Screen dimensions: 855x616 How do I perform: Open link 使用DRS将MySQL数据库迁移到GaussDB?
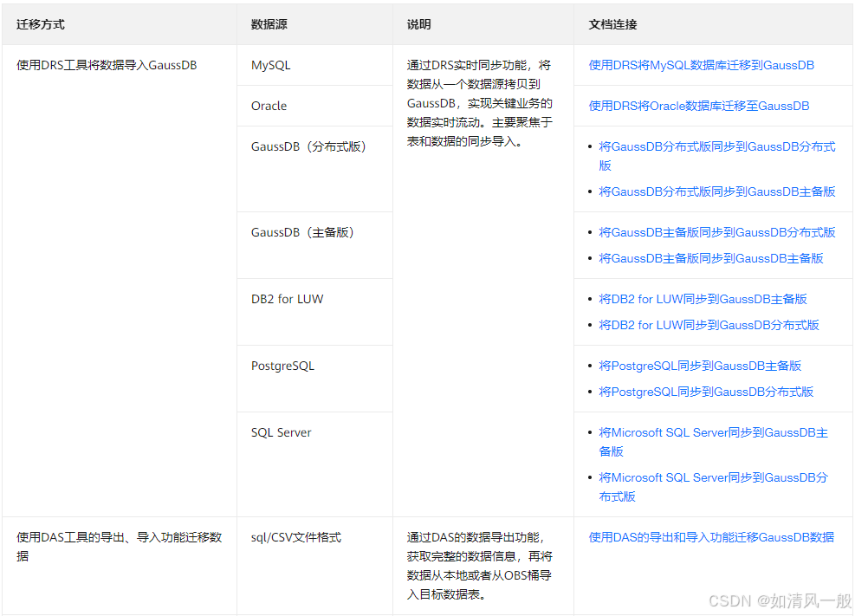tap(701, 66)
